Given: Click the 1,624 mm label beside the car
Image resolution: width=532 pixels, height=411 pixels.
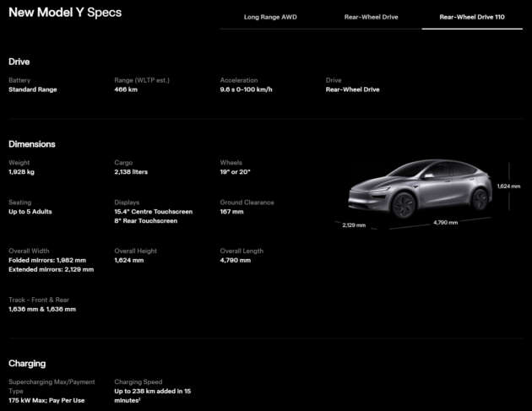Looking at the screenshot, I should point(508,187).
